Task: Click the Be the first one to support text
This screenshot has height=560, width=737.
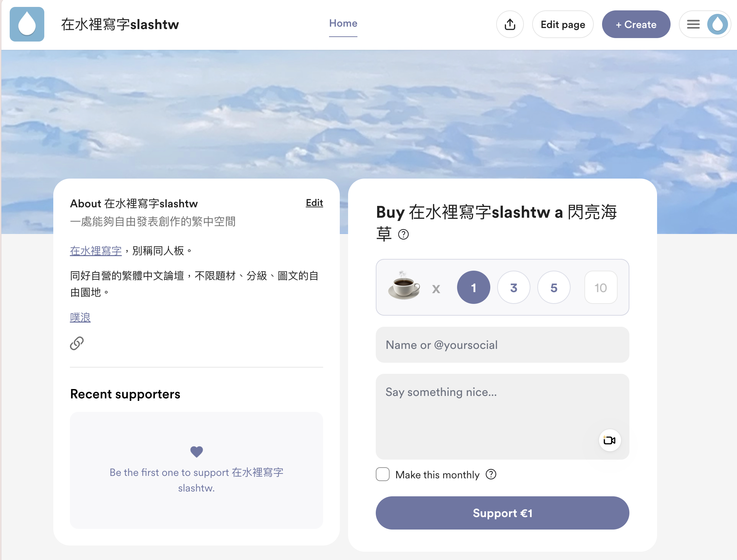Action: coord(197,480)
